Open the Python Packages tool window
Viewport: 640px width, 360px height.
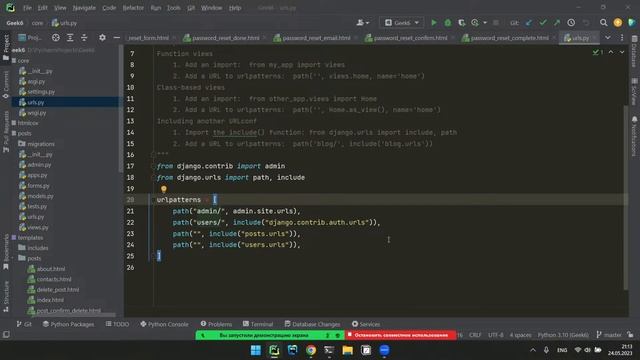click(x=69, y=324)
